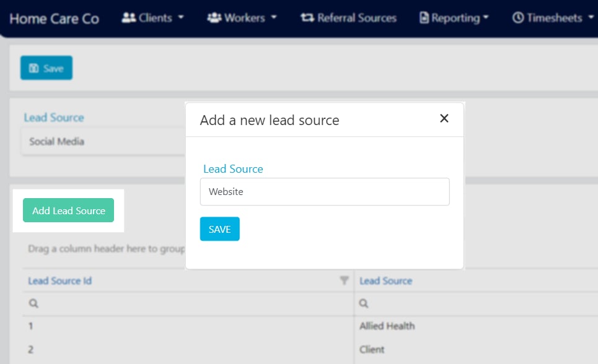Screen dimensions: 598x364
Task: Click the Lead Source column search icon
Action: tap(364, 303)
